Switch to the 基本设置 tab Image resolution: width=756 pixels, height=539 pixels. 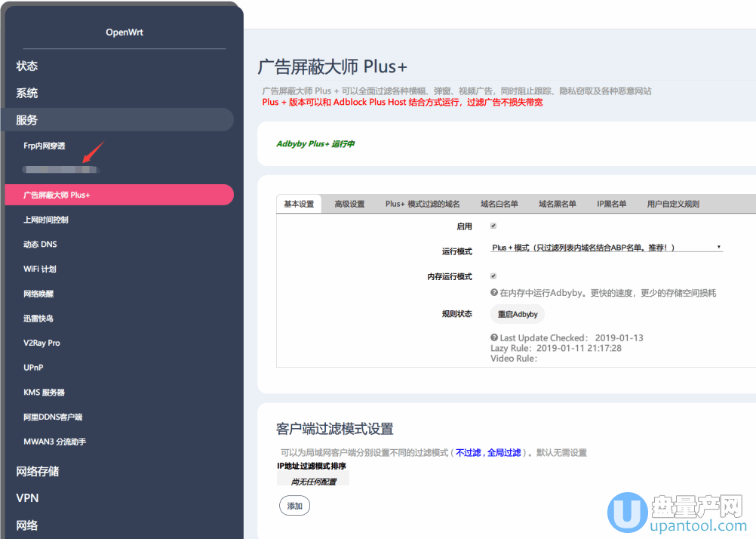pos(299,204)
